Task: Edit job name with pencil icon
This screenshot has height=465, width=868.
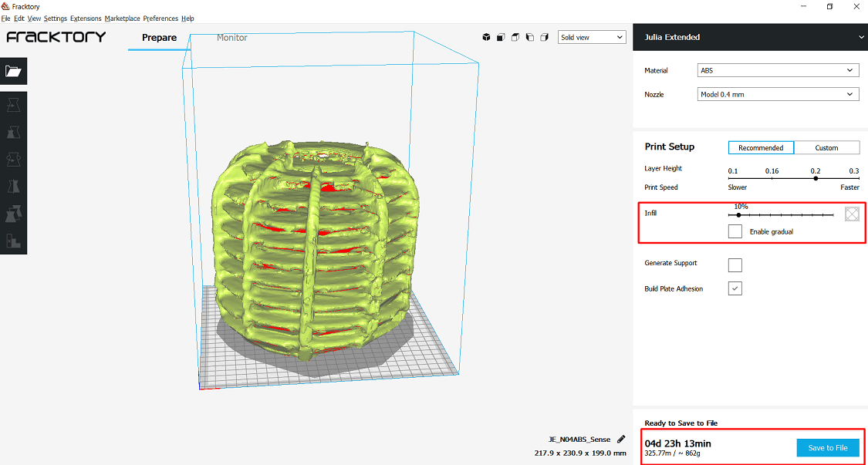Action: [620, 439]
